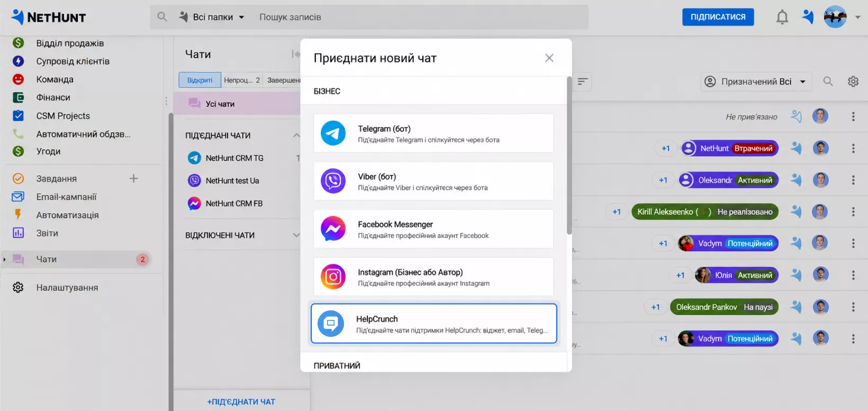Add a new task with plus icon
Viewport: 868px width, 411px height.
133,178
